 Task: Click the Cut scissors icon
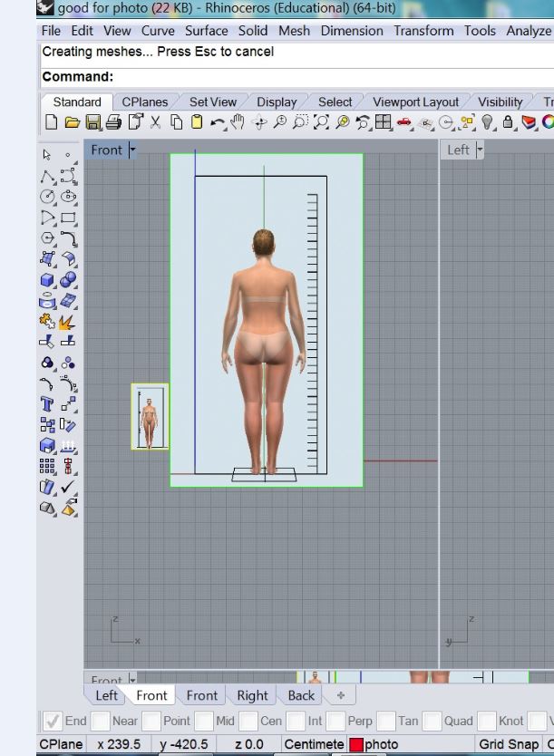[155, 122]
